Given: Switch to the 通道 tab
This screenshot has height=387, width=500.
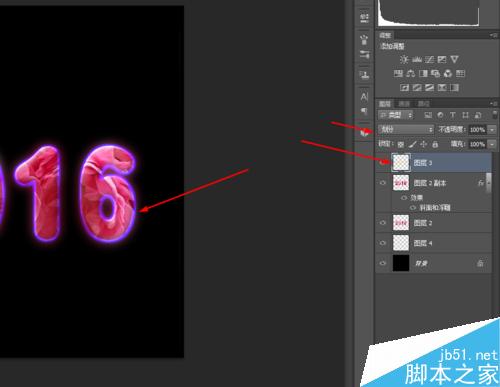Looking at the screenshot, I should pyautogui.click(x=404, y=104).
